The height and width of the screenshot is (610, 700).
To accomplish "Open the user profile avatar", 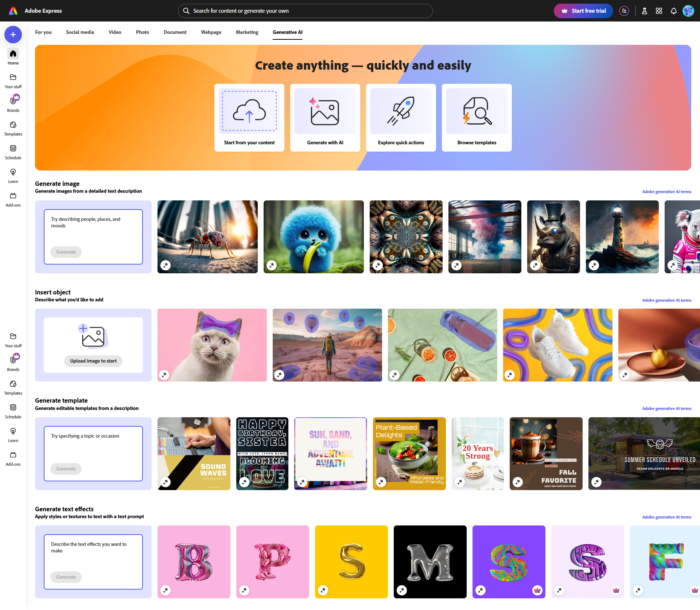I will pyautogui.click(x=688, y=11).
